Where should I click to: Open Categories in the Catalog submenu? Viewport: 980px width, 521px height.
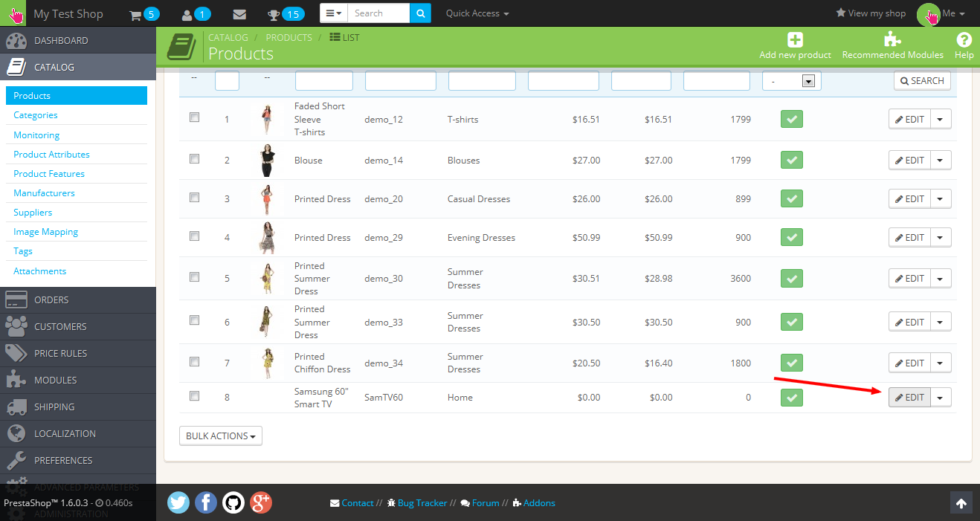pos(36,115)
